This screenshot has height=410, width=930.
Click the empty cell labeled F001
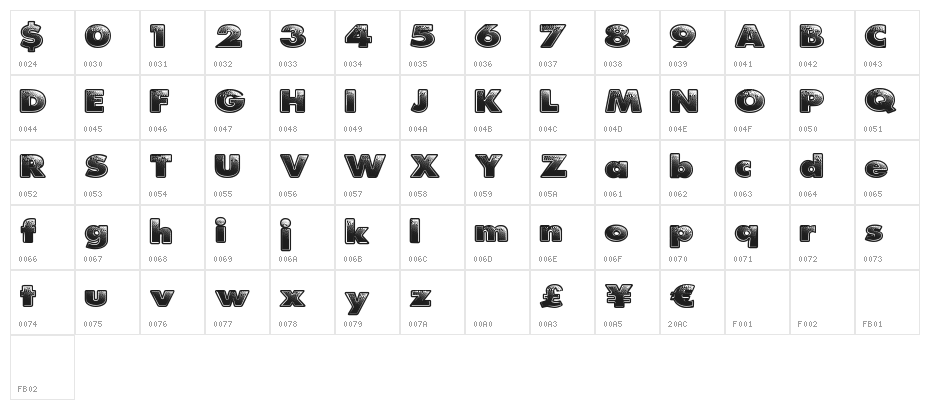coord(757,302)
